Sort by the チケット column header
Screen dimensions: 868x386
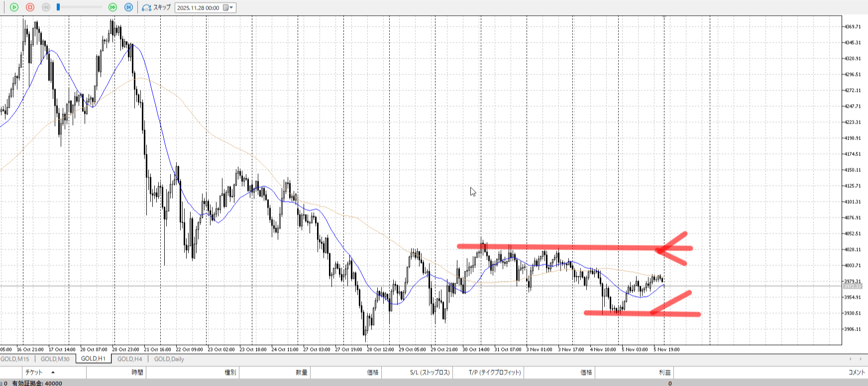34,372
